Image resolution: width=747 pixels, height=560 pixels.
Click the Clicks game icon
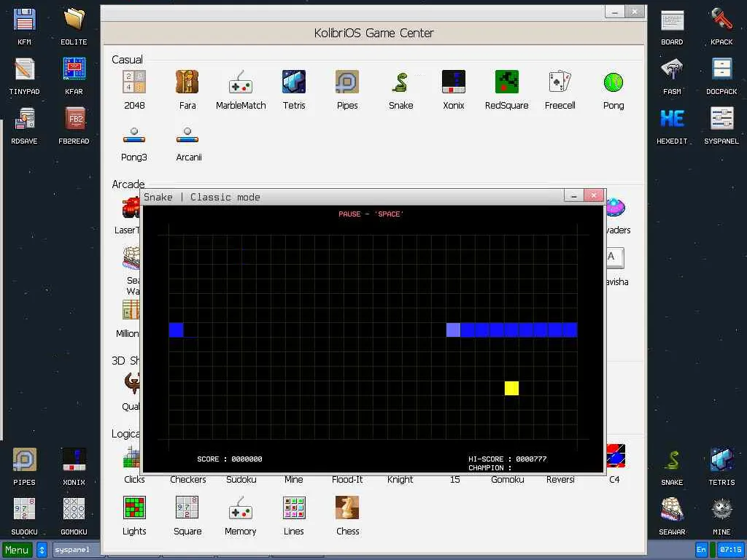[132, 456]
